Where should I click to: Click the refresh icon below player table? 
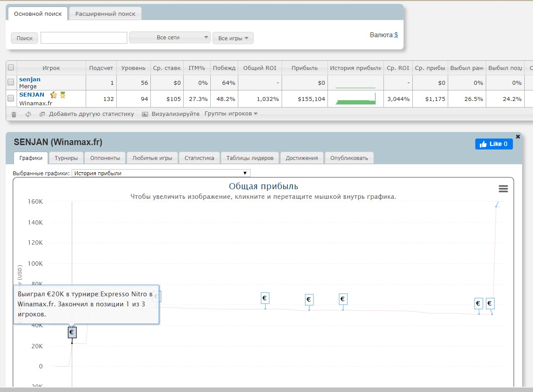[28, 114]
